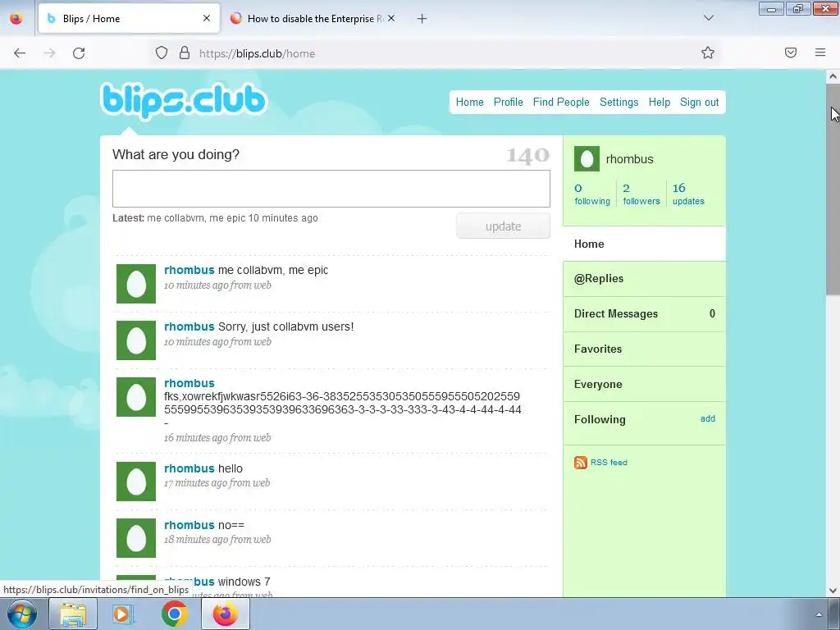Select Home in the sidebar

645,244
